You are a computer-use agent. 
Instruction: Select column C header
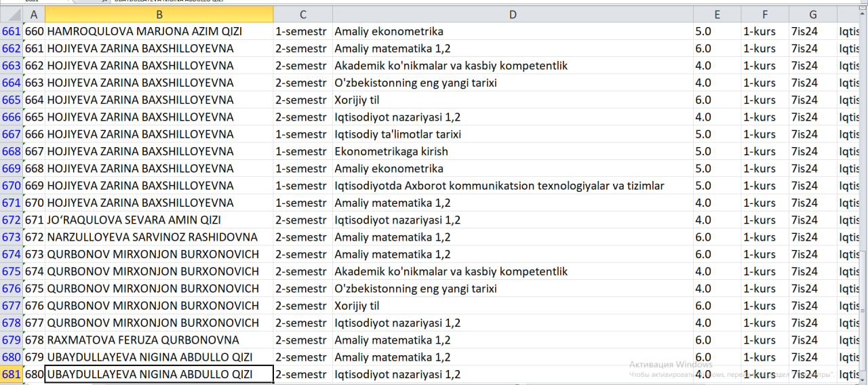303,14
